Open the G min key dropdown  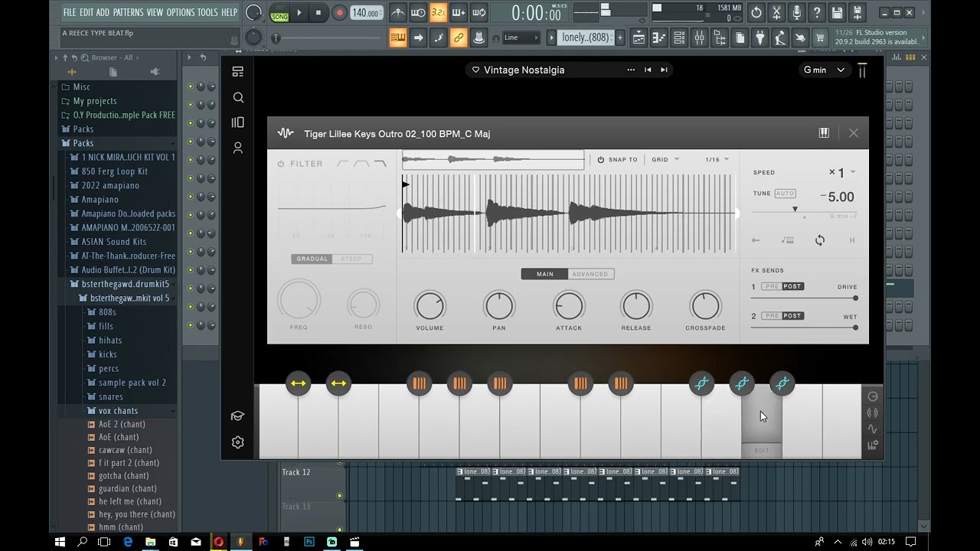[824, 70]
